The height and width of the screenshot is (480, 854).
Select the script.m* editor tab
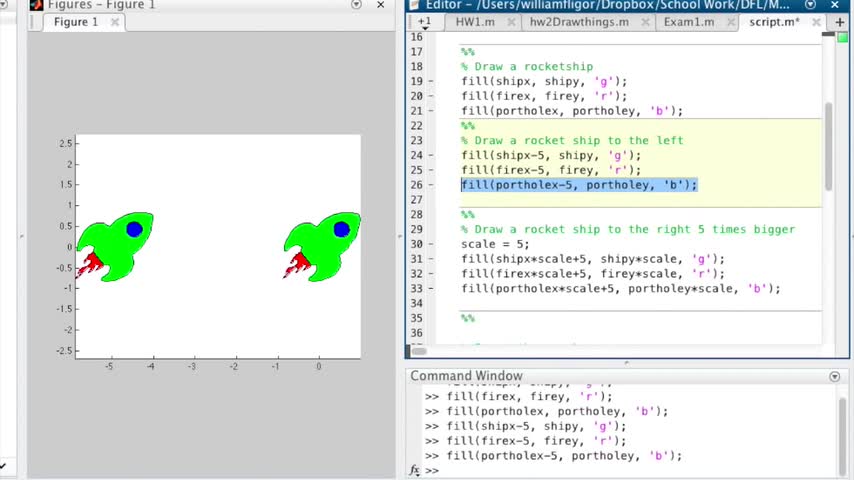[774, 22]
